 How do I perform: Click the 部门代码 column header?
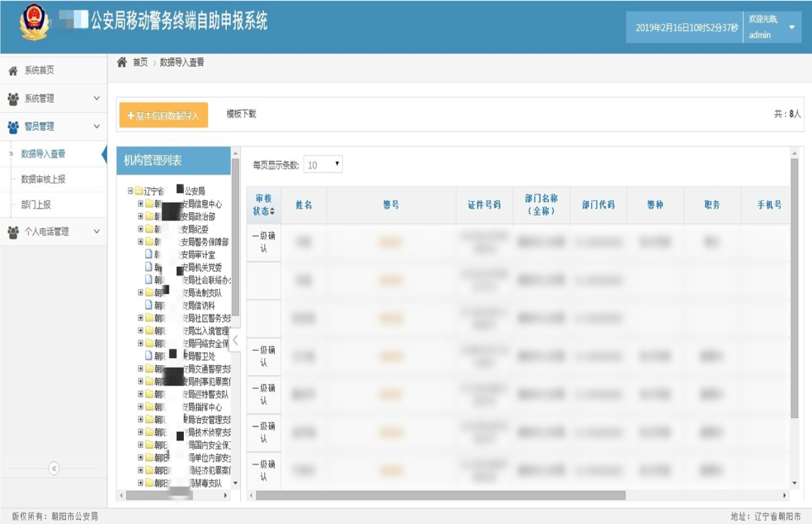click(x=598, y=205)
